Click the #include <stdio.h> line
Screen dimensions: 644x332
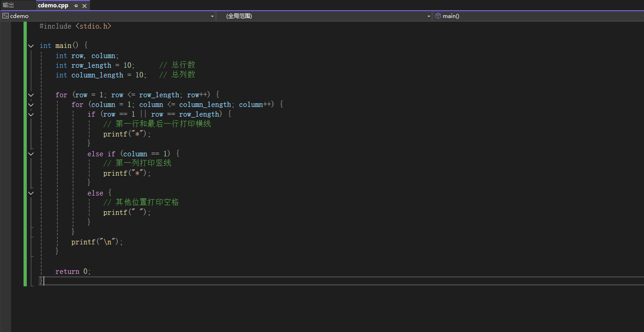75,26
